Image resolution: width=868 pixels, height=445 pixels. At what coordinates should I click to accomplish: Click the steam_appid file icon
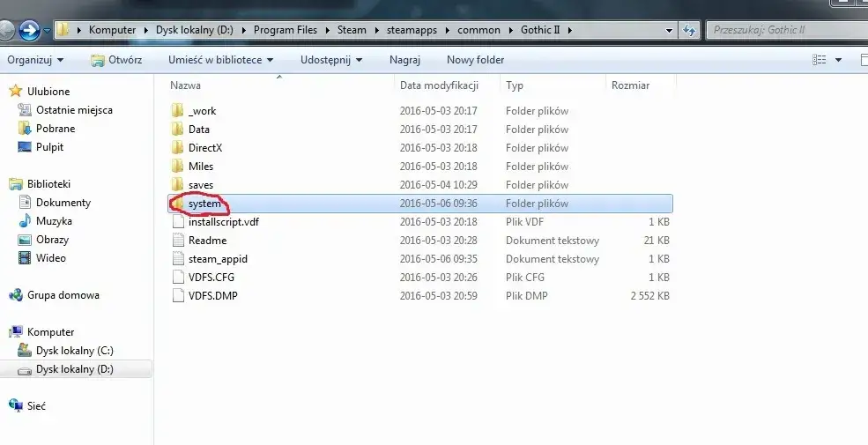pos(178,258)
